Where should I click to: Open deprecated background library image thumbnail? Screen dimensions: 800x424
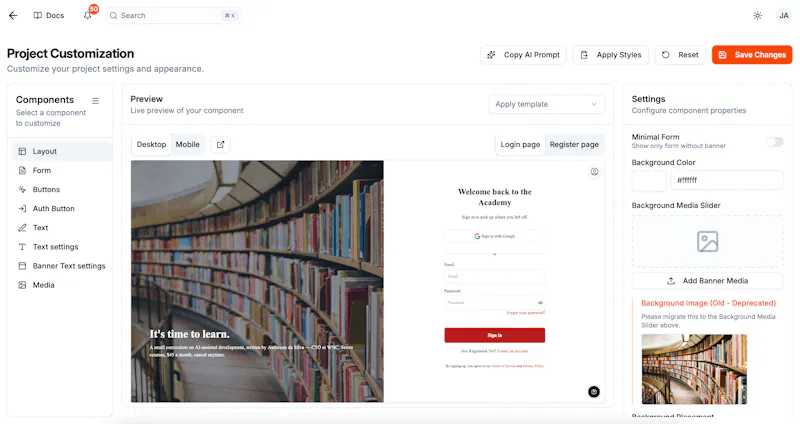pyautogui.click(x=694, y=369)
